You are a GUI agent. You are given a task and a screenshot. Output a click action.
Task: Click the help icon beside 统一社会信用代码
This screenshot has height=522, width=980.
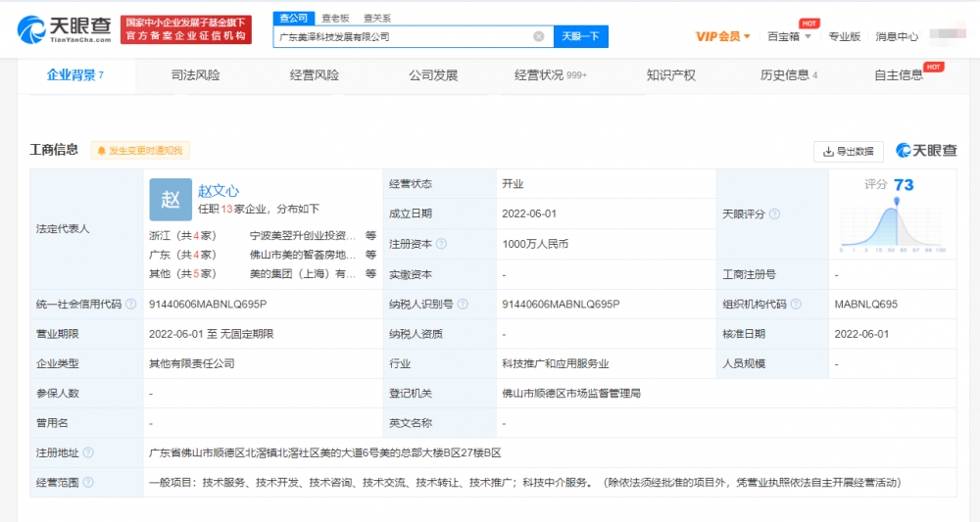tap(130, 304)
